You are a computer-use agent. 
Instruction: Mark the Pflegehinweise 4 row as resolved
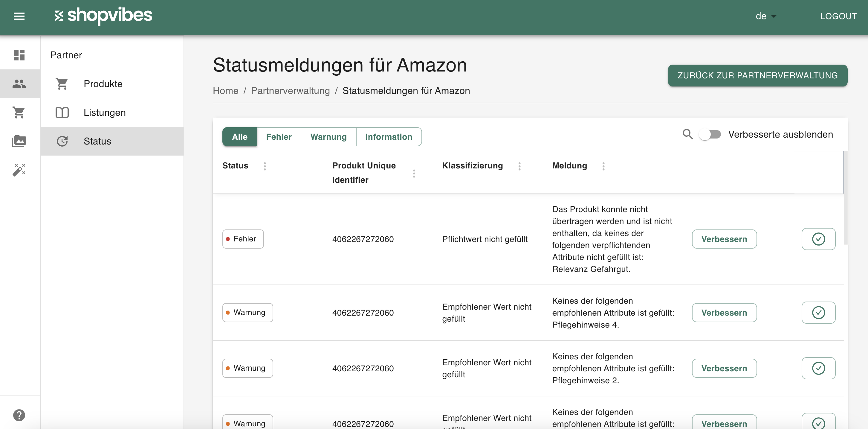point(818,312)
